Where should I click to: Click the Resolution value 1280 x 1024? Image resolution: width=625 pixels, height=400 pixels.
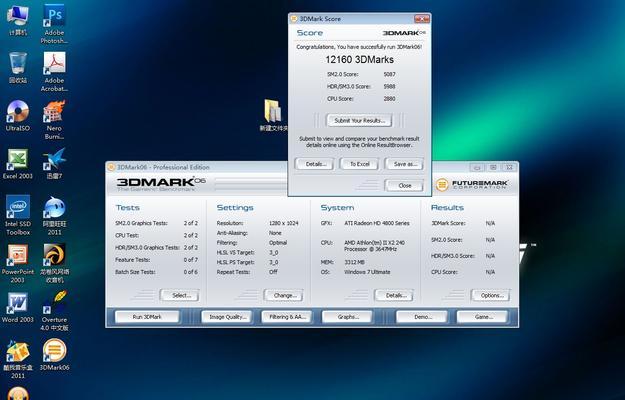click(283, 223)
